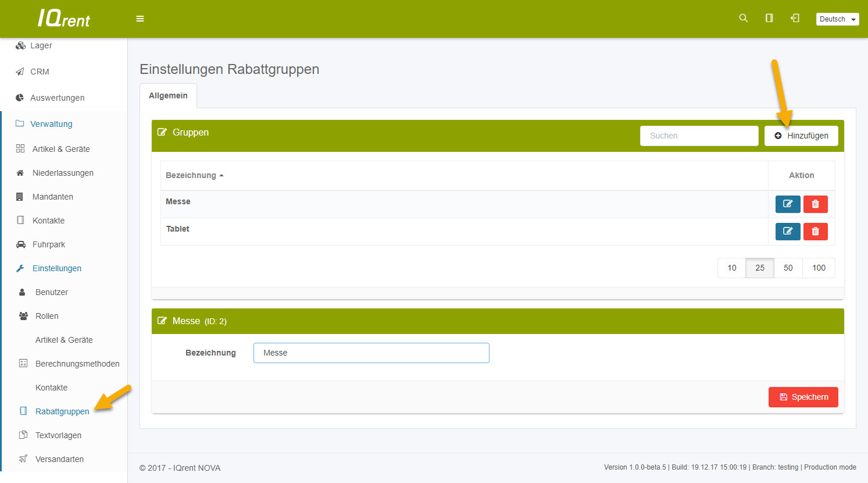
Task: Select the Allgemein tab
Action: point(168,95)
